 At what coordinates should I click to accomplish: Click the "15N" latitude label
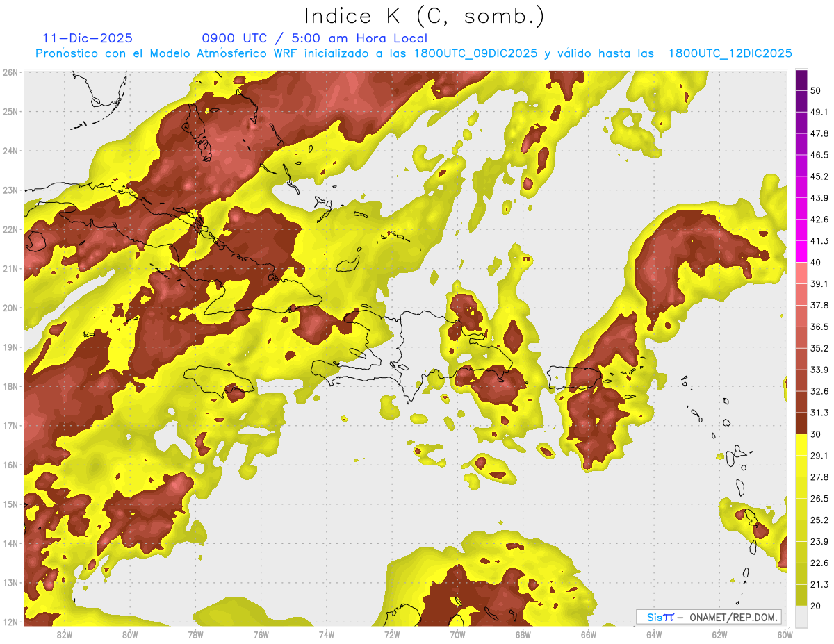[x=10, y=504]
